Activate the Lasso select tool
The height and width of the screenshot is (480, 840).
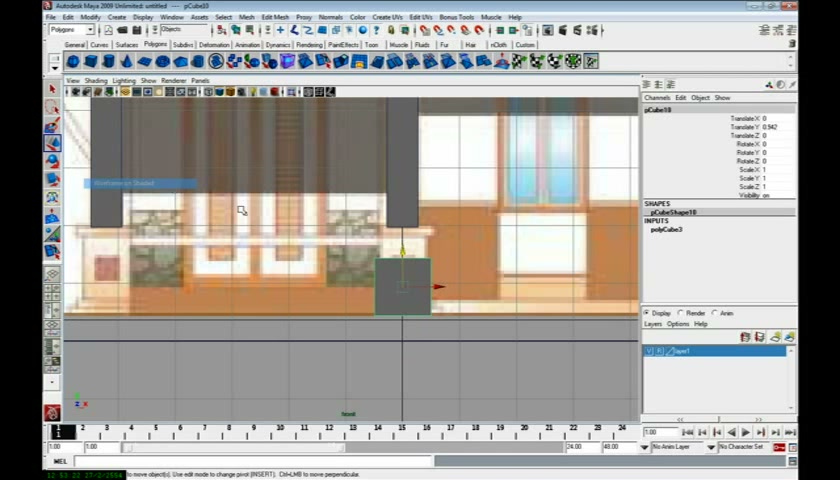click(52, 107)
